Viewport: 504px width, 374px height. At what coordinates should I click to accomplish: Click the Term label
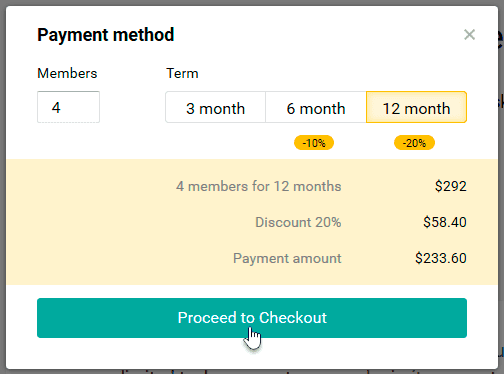(x=182, y=73)
